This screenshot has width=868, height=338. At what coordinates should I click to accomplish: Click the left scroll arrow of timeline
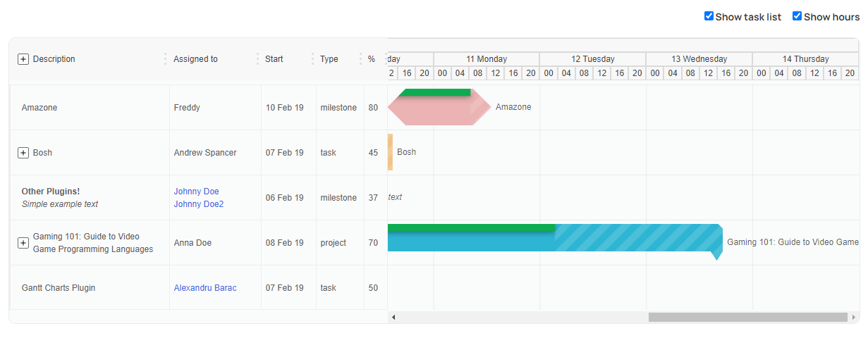coord(393,318)
